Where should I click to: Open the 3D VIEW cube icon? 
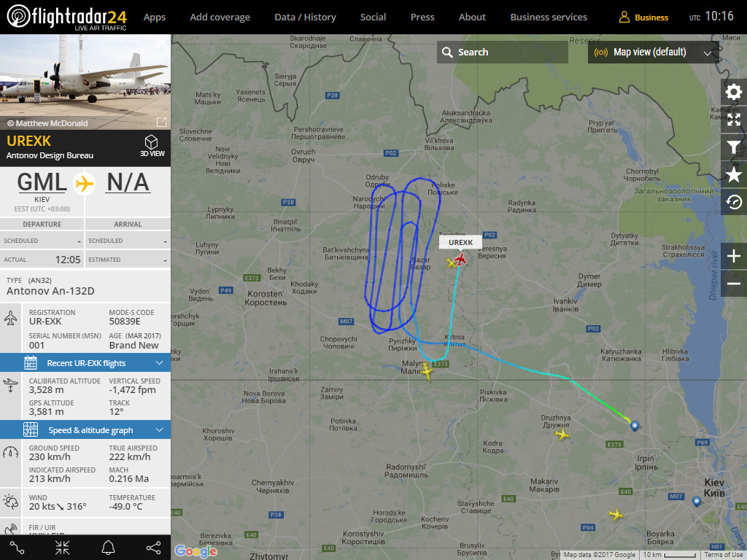coord(152,146)
